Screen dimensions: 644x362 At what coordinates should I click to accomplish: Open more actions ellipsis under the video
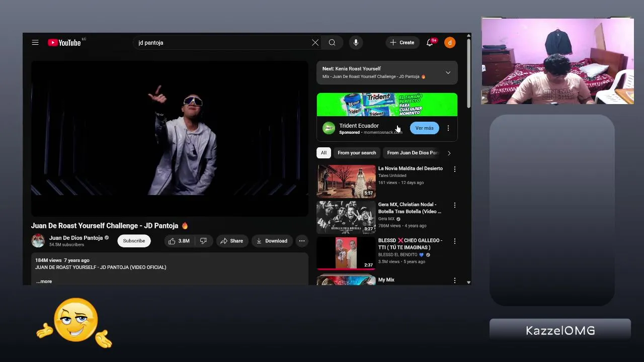point(302,241)
